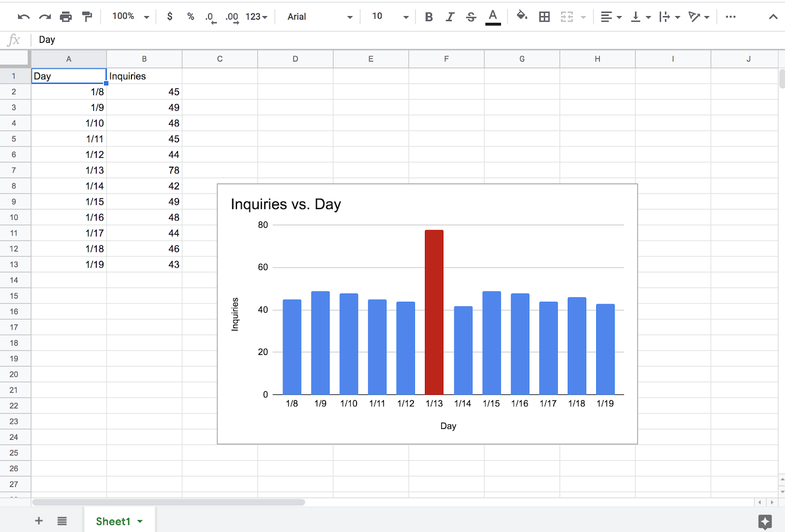Viewport: 785px width, 532px height.
Task: Open the Sheet1 tab menu
Action: pyautogui.click(x=139, y=521)
